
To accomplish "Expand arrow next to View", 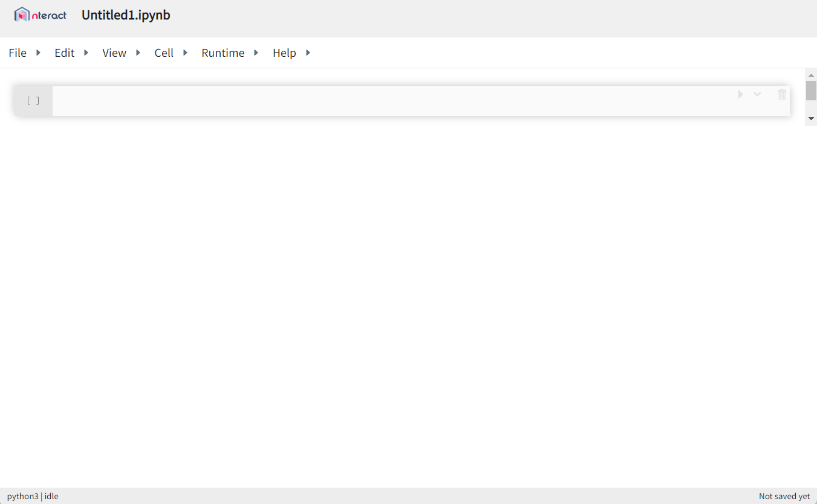I will coord(138,53).
